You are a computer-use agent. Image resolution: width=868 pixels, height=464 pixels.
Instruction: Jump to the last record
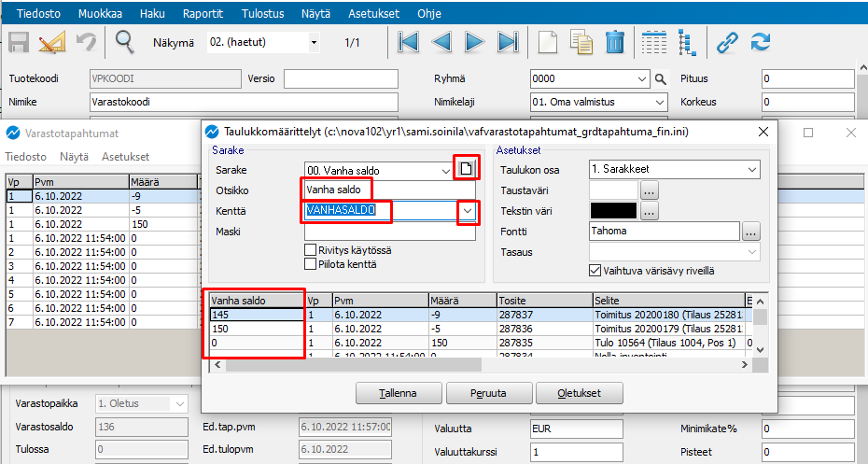click(508, 42)
